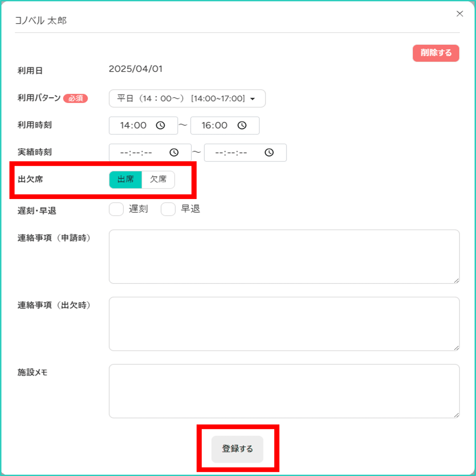476x476 pixels.
Task: Select the 16:00 end time input
Action: tap(214, 125)
